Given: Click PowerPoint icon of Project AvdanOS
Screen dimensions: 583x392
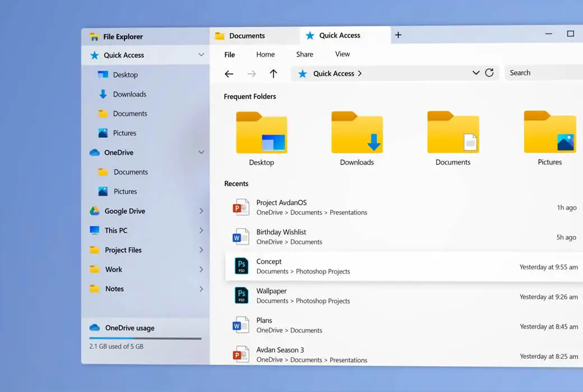Looking at the screenshot, I should (x=240, y=207).
